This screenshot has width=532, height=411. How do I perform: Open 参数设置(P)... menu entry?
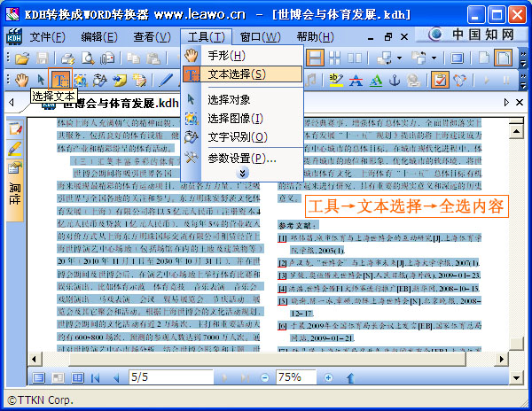click(x=242, y=158)
